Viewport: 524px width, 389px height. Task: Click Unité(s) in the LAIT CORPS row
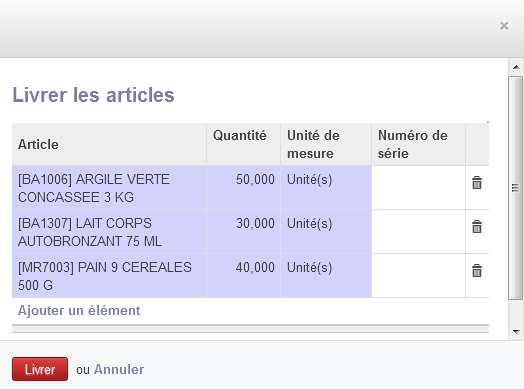click(326, 232)
